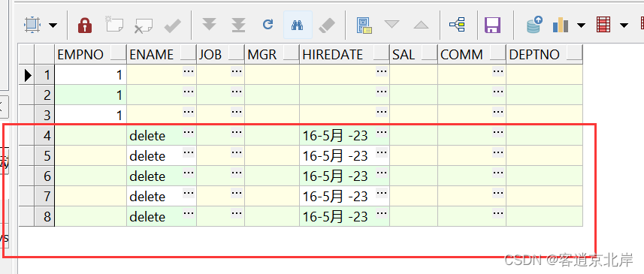Select row 3 by its row number

44,116
